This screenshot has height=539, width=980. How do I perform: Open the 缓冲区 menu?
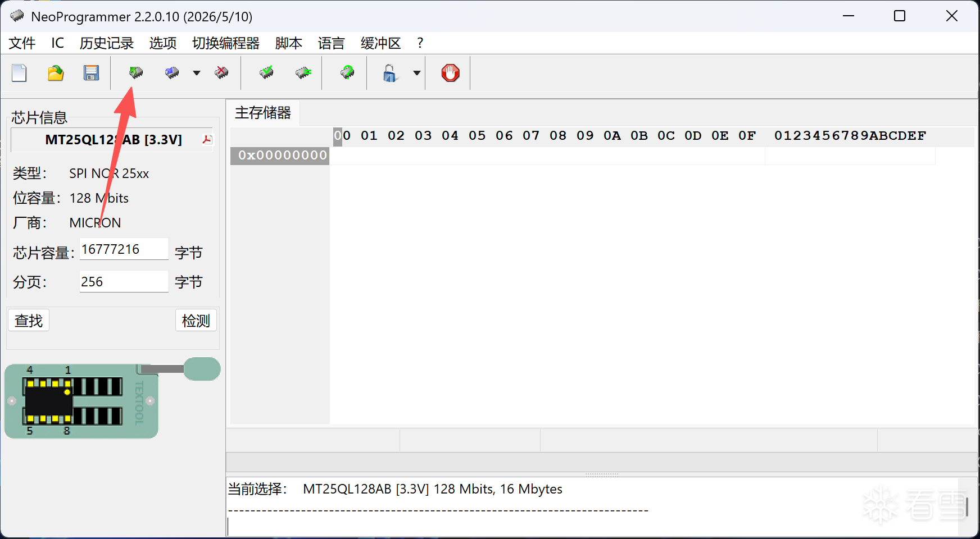[x=380, y=43]
